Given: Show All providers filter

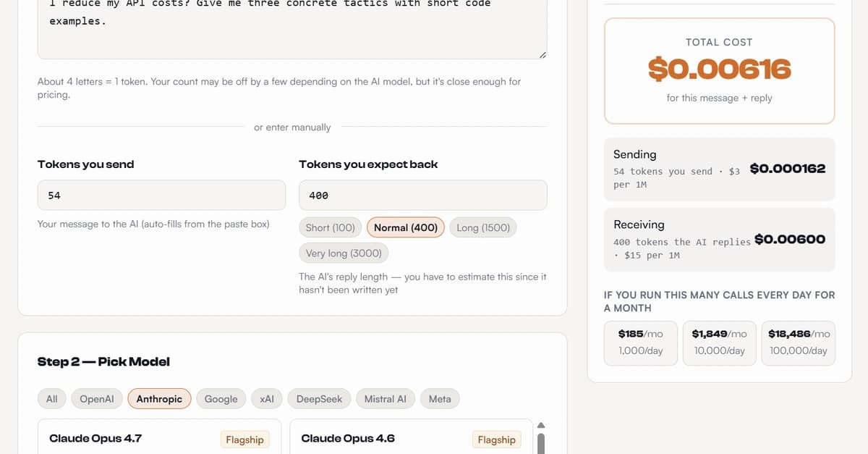Looking at the screenshot, I should pyautogui.click(x=52, y=399).
